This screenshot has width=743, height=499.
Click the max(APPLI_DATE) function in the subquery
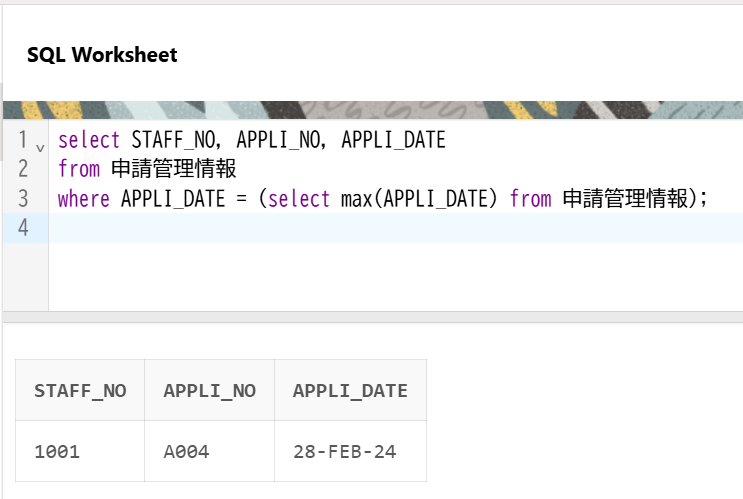[x=418, y=198]
